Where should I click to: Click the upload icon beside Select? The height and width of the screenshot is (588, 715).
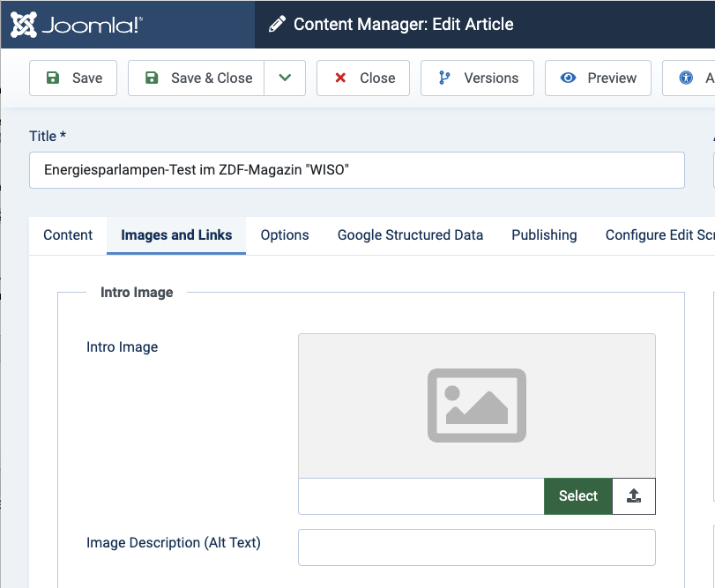[634, 495]
